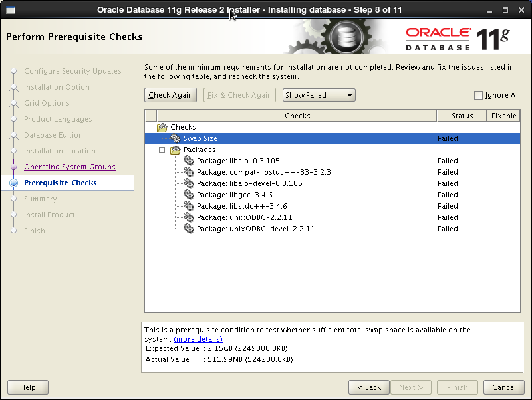Click the gear icon beside Swap Size
This screenshot has width=532, height=400.
click(175, 138)
